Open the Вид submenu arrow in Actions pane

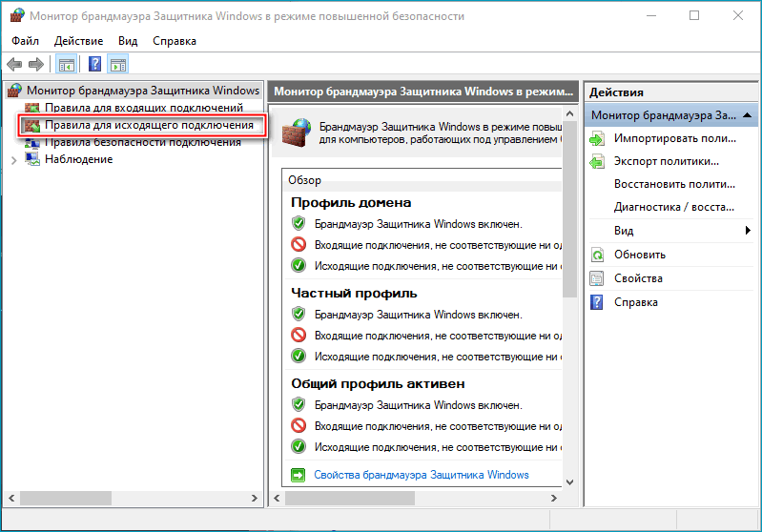coord(748,231)
